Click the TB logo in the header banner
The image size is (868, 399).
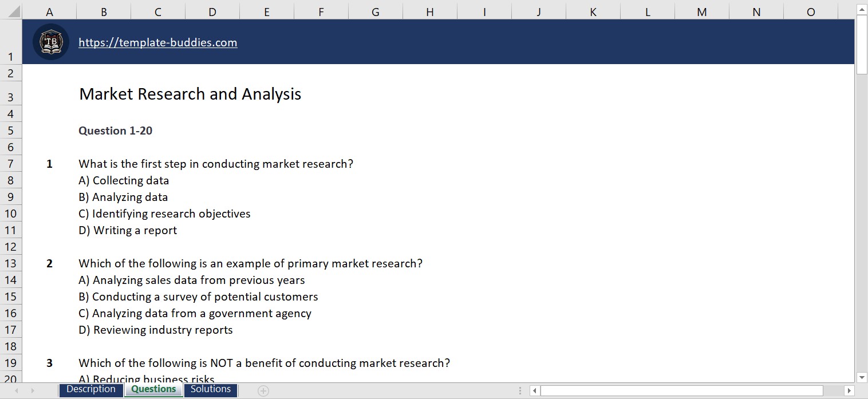coord(50,41)
